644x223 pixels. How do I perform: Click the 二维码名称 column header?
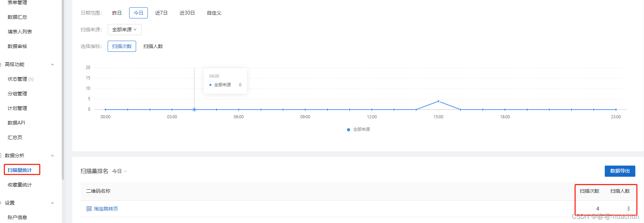coord(98,191)
